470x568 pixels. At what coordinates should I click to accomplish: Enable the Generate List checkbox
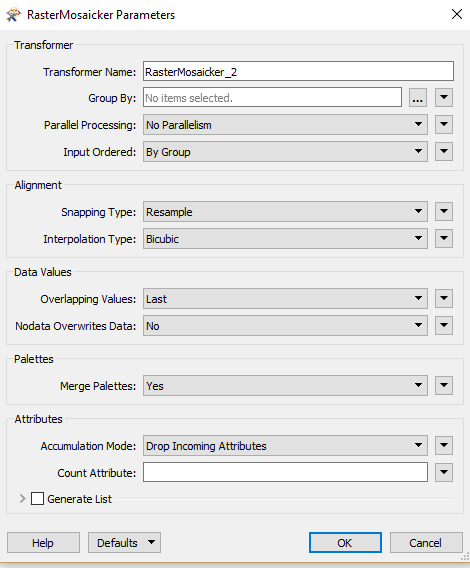pyautogui.click(x=37, y=498)
